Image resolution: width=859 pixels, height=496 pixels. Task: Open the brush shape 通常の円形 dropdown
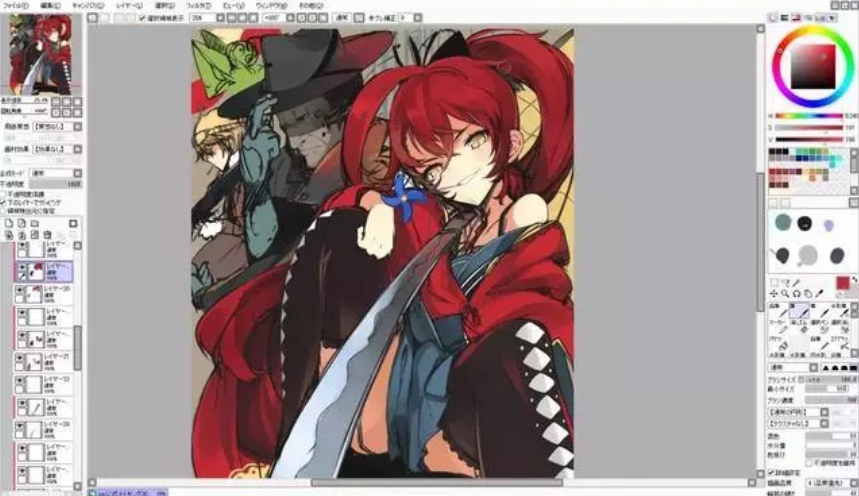824,412
